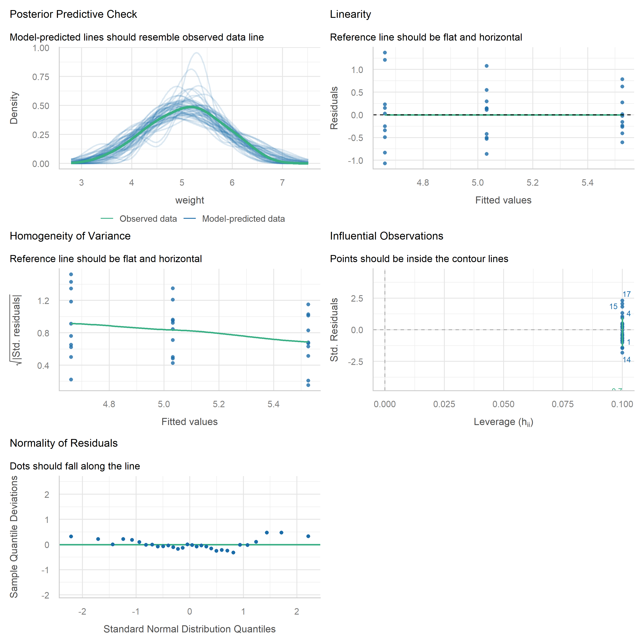Click the blue Model-predicted data legend line
Screen dimensions: 644x644
[x=189, y=219]
